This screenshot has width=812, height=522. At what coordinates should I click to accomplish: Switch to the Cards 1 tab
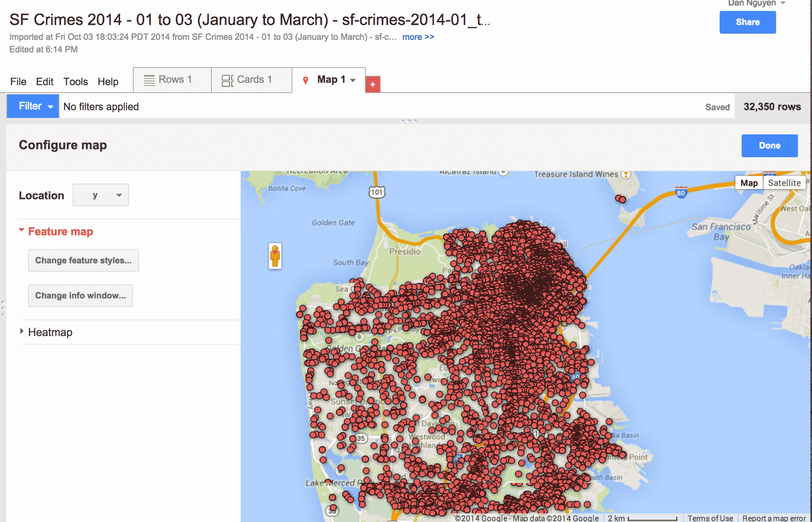click(252, 80)
